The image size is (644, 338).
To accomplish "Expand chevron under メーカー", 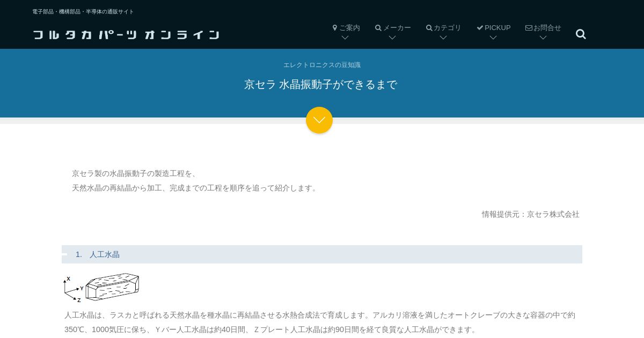I will click(x=392, y=38).
